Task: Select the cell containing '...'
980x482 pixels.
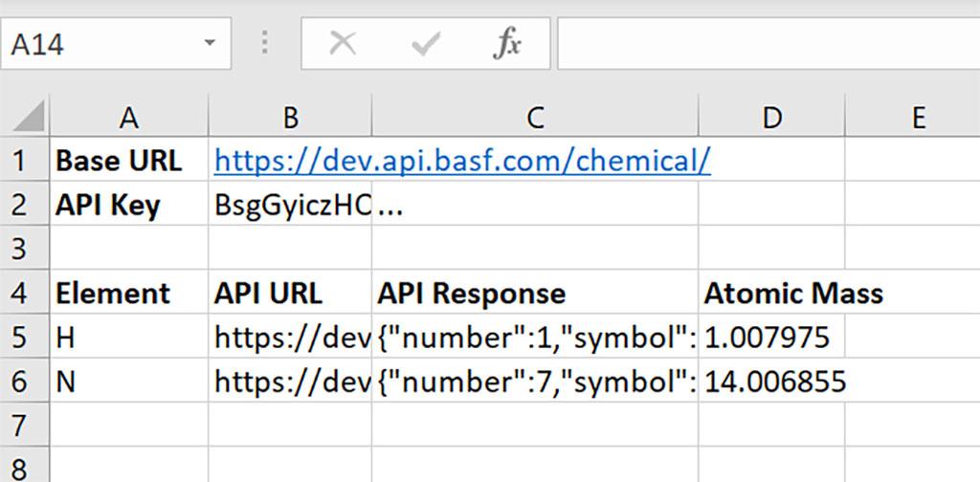Action: (x=535, y=203)
